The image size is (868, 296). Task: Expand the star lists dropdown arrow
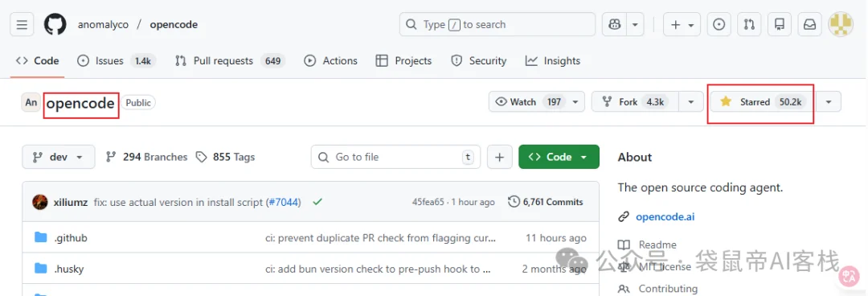[x=828, y=101]
